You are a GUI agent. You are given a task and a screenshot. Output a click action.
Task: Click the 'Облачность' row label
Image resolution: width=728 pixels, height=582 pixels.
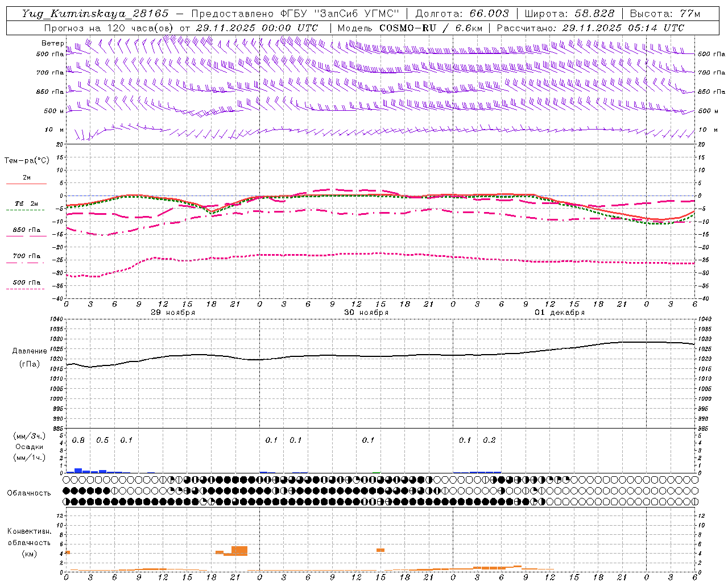point(29,493)
